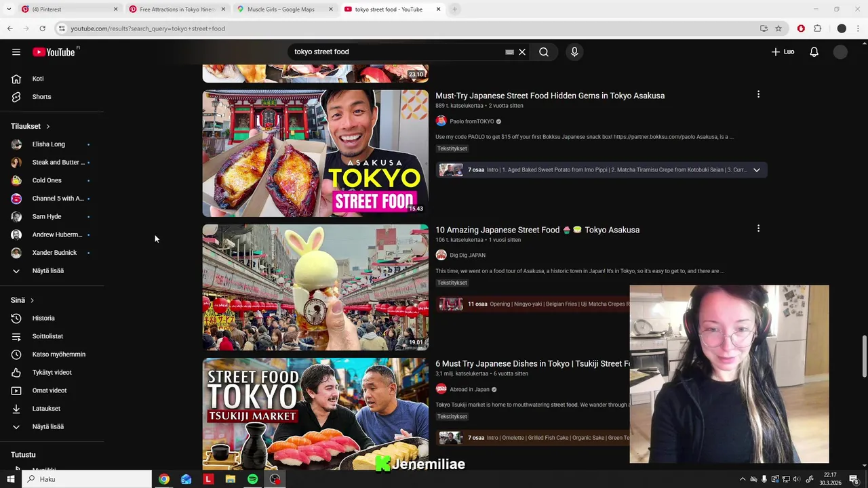Expand chapters of the Paolo fromTOKYO video
868x488 pixels.
tap(757, 170)
